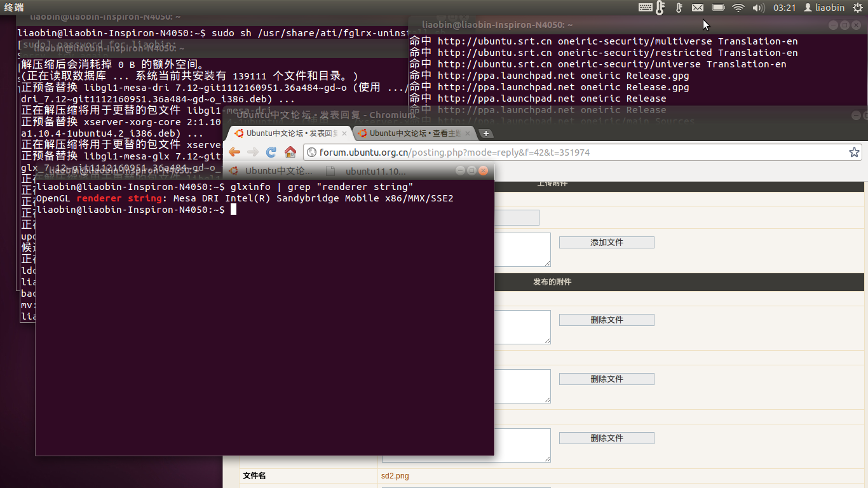Open the sd2.png attachment link
The height and width of the screenshot is (488, 868).
click(x=395, y=476)
